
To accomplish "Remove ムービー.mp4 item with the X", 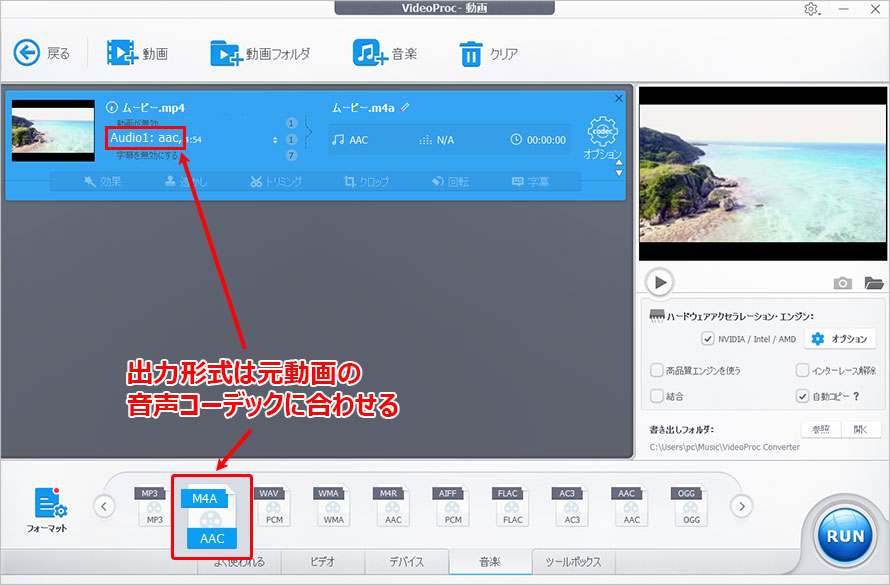I will coord(619,98).
